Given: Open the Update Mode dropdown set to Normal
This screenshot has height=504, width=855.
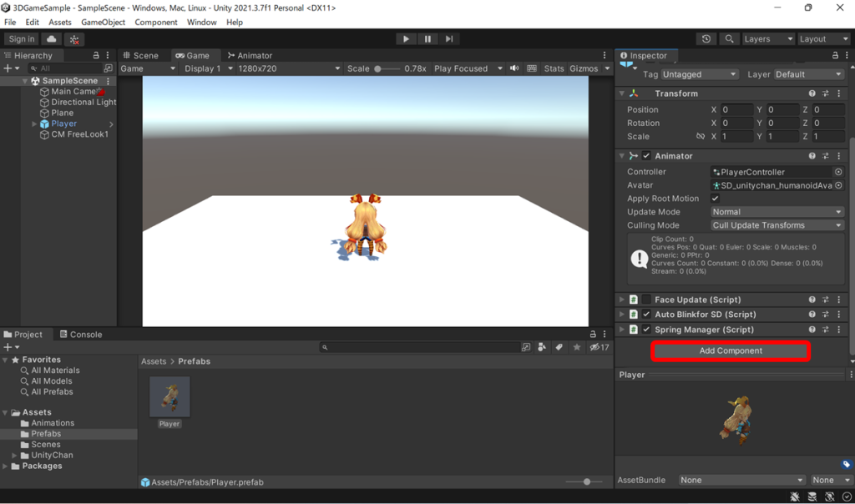Looking at the screenshot, I should click(777, 211).
